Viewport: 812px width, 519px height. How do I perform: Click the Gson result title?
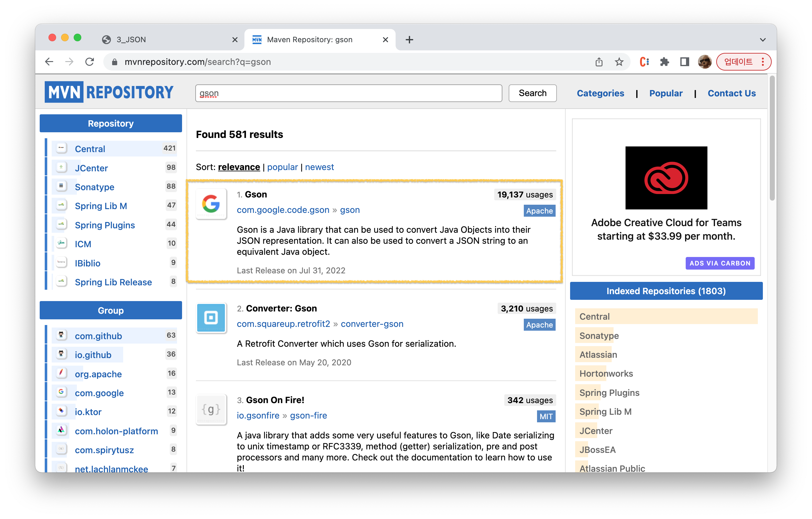click(x=256, y=194)
